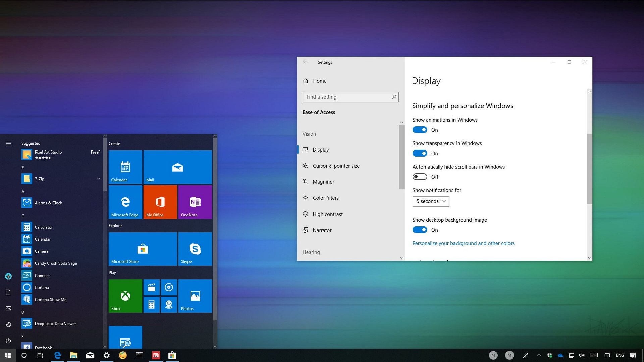Disable Show animations in Windows

pyautogui.click(x=420, y=130)
